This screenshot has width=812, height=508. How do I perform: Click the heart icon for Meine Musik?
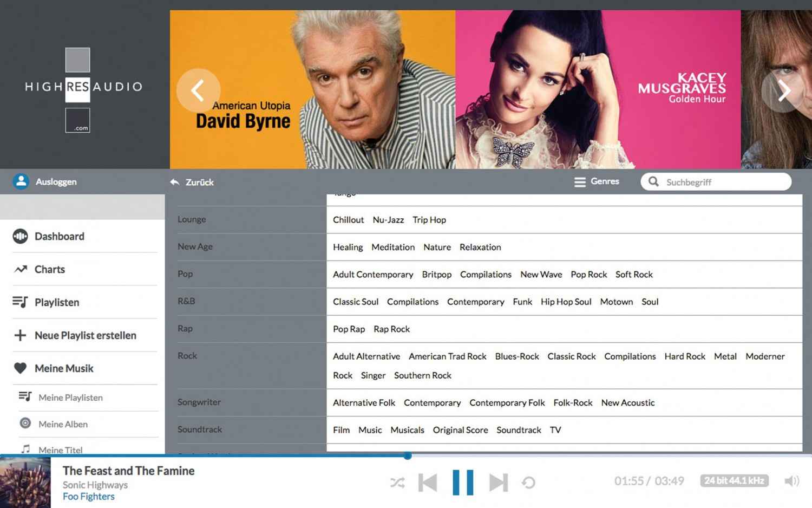(x=20, y=368)
